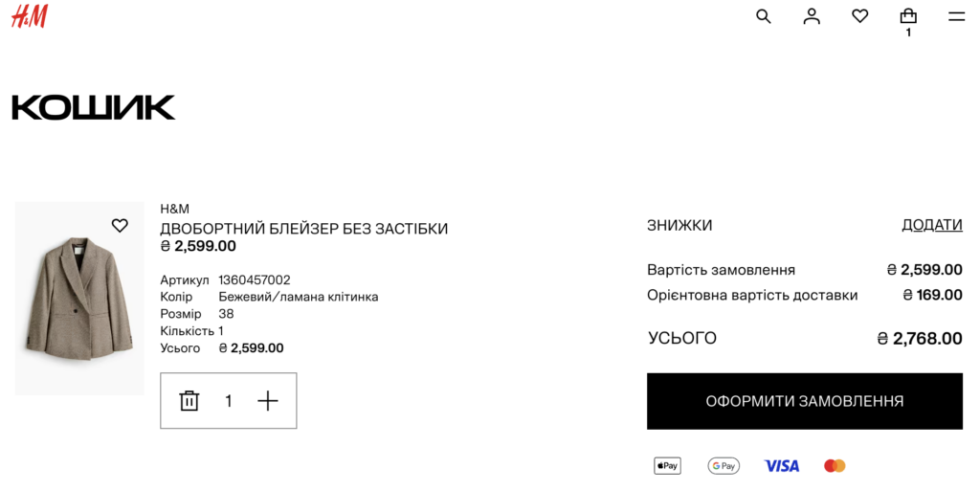This screenshot has height=491, width=980.
Task: Open the search magnifier icon
Action: point(763,16)
